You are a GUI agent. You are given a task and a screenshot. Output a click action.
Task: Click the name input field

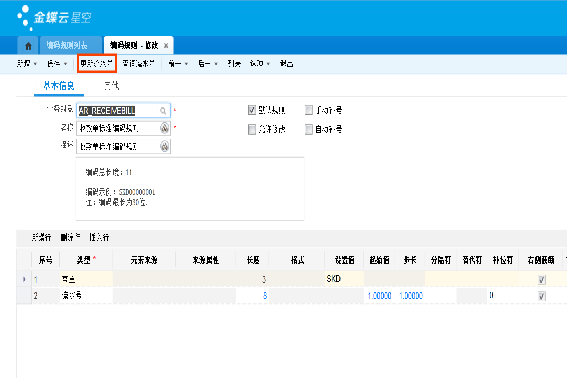pos(123,128)
